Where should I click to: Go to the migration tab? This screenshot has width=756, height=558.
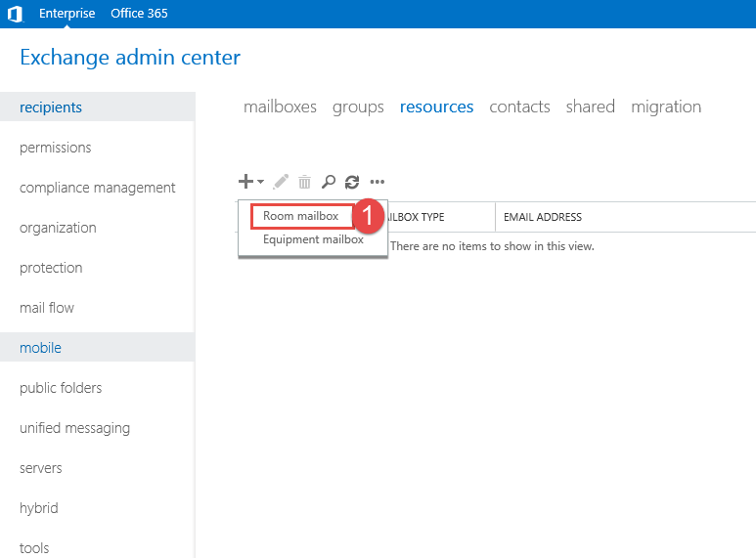click(666, 107)
